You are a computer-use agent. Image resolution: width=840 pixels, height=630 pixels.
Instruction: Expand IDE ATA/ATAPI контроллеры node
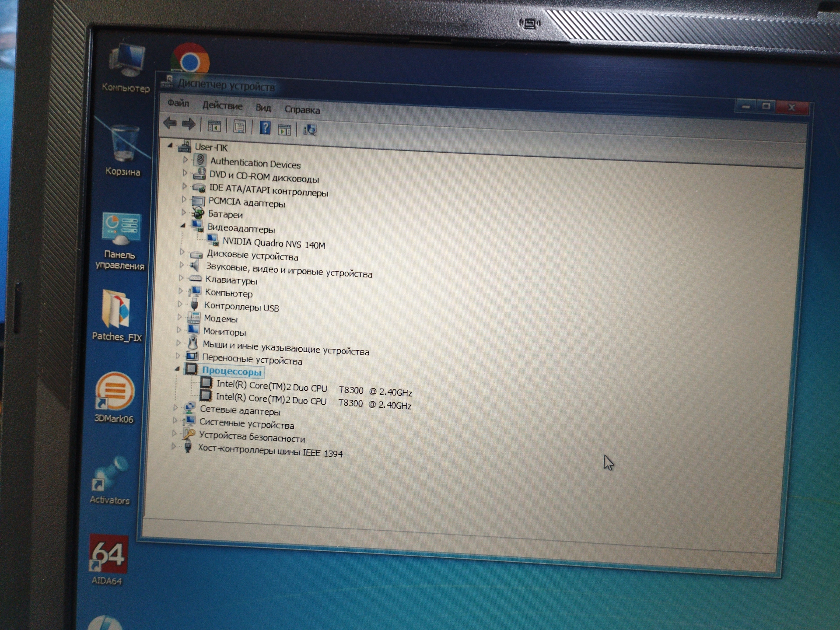pyautogui.click(x=184, y=186)
